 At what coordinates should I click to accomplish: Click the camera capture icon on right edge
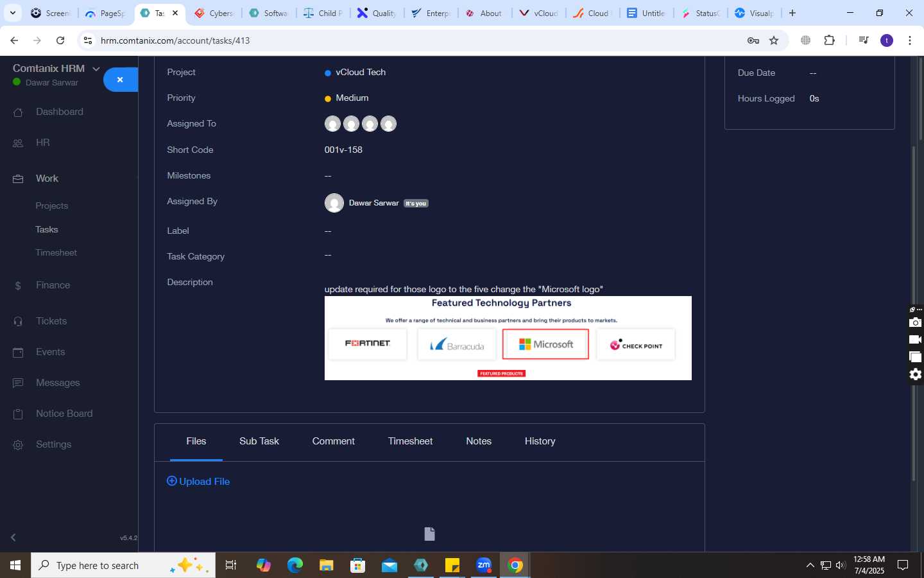point(916,322)
